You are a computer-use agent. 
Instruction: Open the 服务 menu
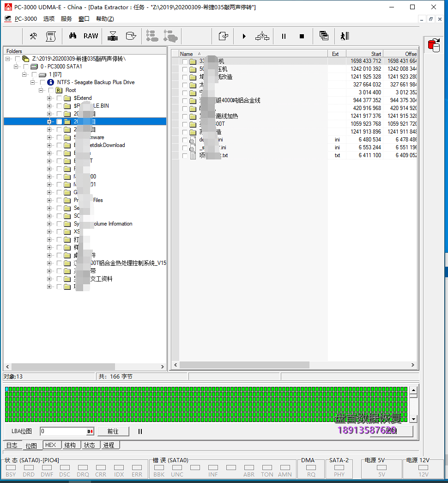[66, 19]
